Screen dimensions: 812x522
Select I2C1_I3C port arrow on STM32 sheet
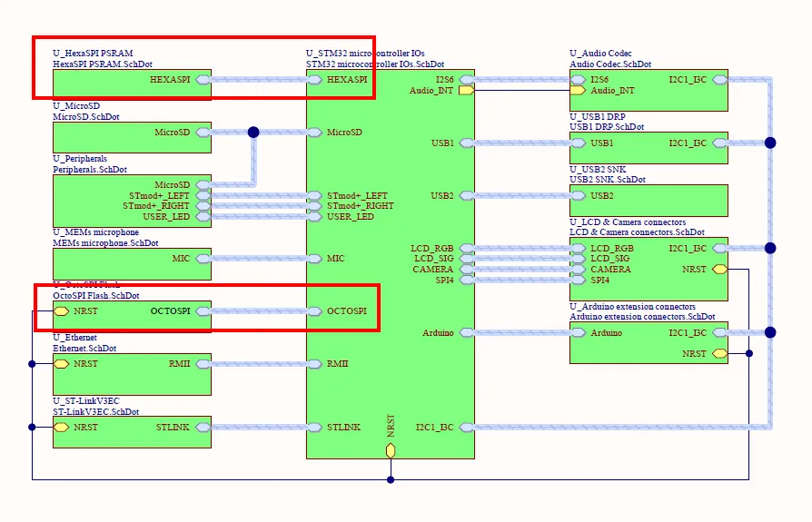tap(467, 428)
